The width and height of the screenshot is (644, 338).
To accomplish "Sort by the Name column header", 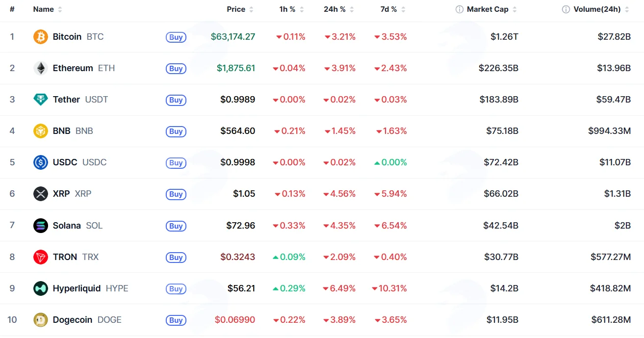I will coord(48,9).
